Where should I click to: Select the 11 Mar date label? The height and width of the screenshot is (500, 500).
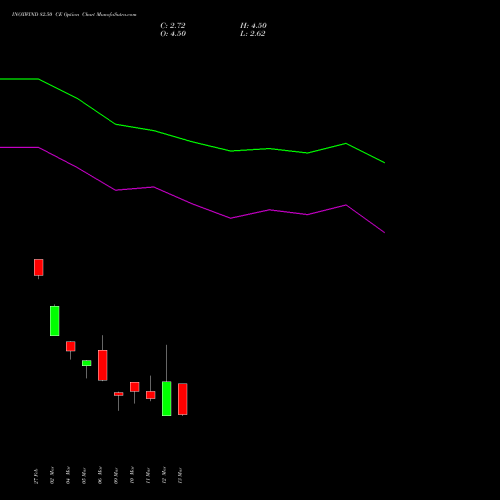click(x=148, y=475)
